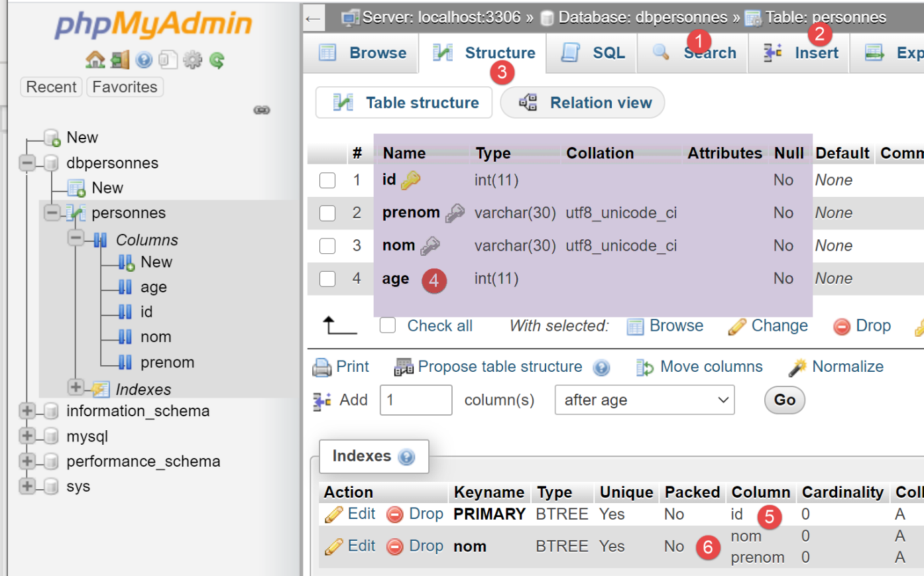Click the link chain icon in navigation panel
This screenshot has width=924, height=576.
(262, 110)
